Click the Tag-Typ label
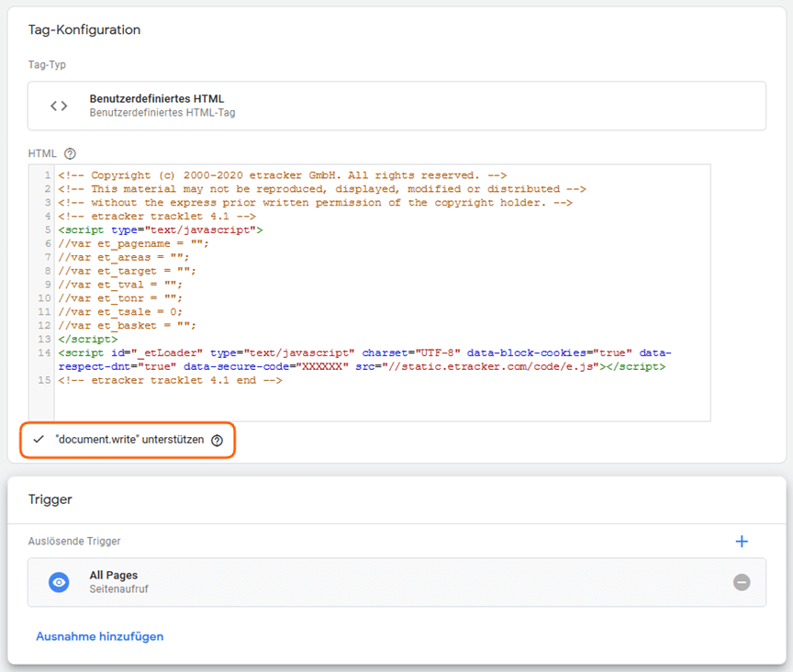793x672 pixels. [x=47, y=65]
